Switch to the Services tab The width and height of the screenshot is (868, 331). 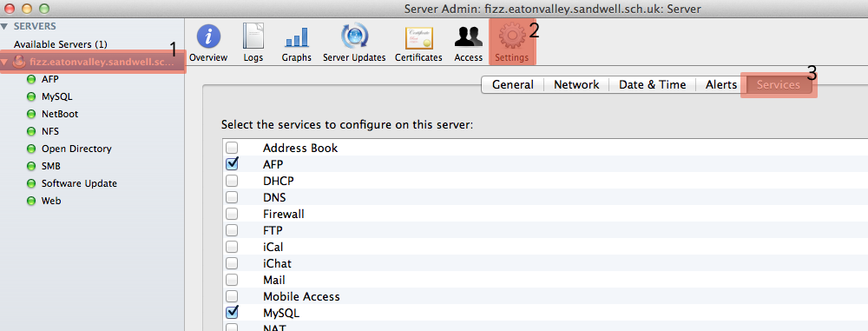click(779, 85)
